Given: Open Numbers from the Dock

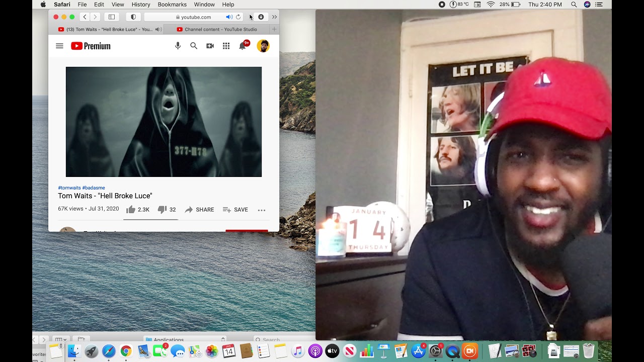Looking at the screenshot, I should pos(367,351).
